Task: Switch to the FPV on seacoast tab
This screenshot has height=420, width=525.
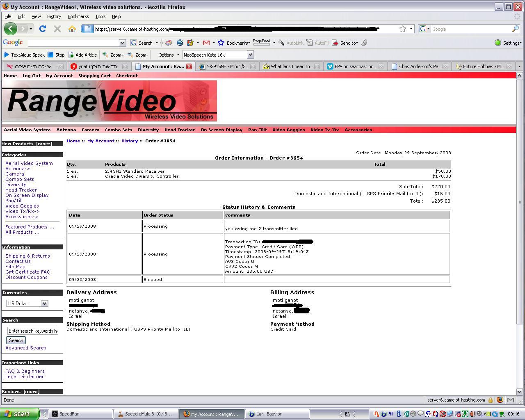Action: point(355,66)
